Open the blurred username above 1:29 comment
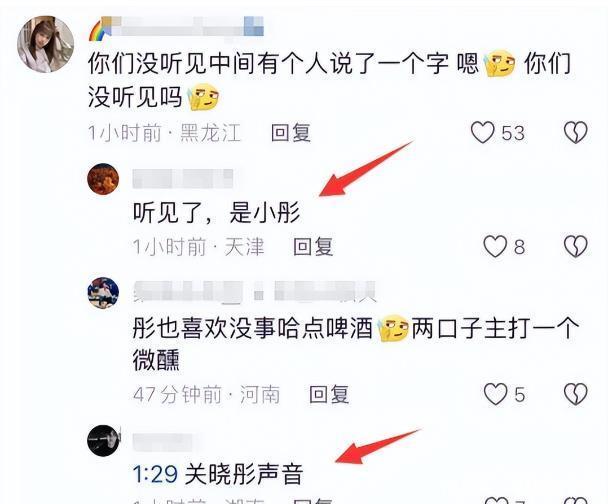Image resolution: width=609 pixels, height=504 pixels. (x=163, y=442)
